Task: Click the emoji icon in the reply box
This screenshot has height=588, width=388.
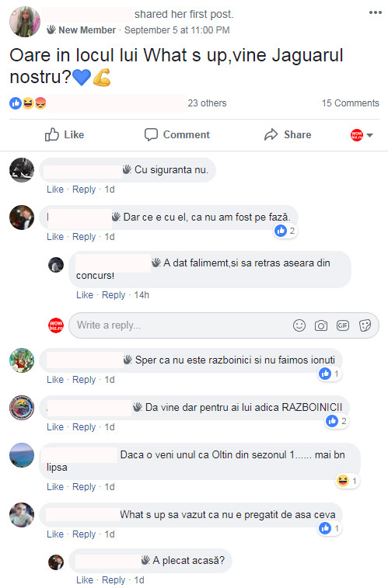Action: [299, 325]
